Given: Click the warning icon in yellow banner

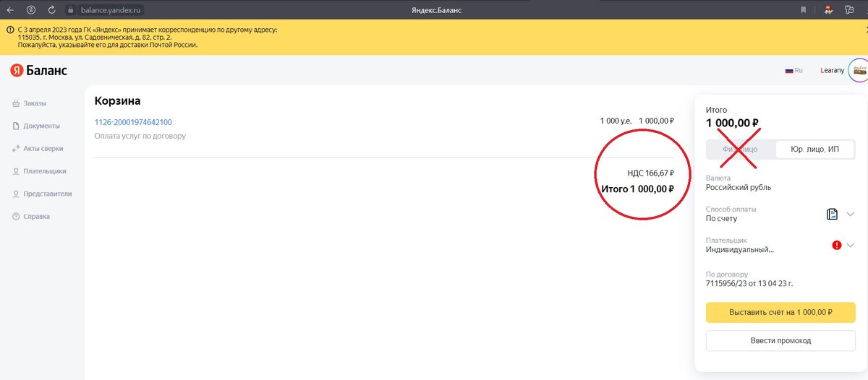Looking at the screenshot, I should tap(10, 30).
